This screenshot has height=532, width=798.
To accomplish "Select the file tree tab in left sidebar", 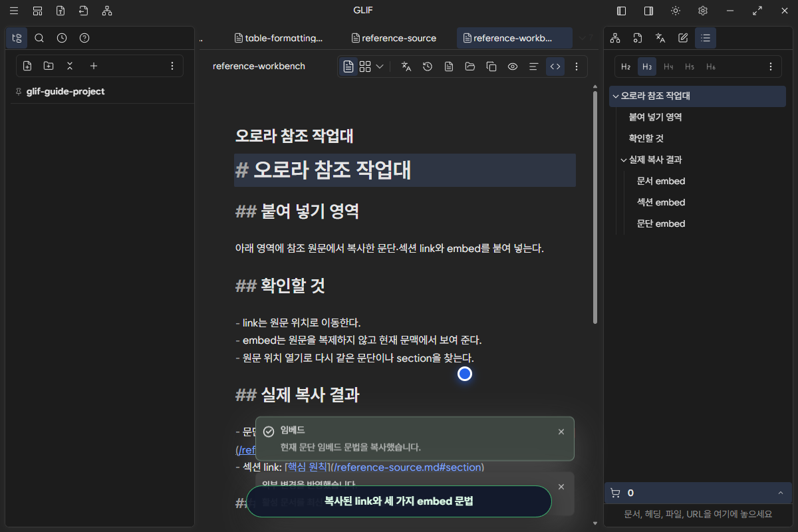I will pyautogui.click(x=17, y=38).
